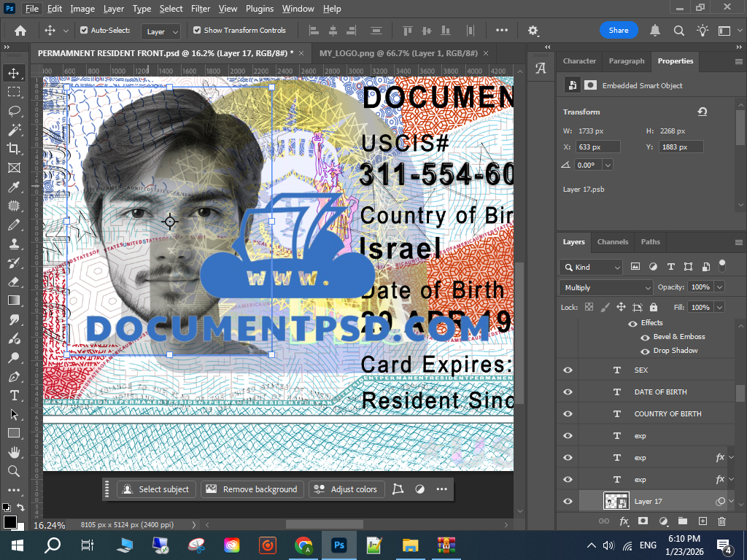Select the Horizontal Type tool
The height and width of the screenshot is (560, 747).
click(x=13, y=395)
